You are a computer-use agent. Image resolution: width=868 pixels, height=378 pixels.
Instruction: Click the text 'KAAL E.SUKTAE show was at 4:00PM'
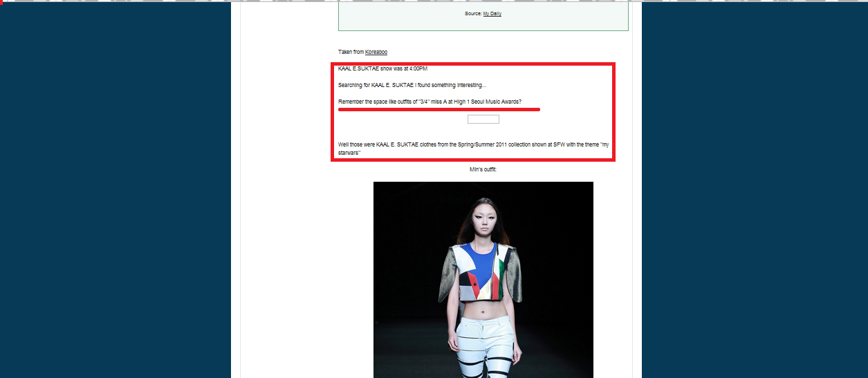382,68
